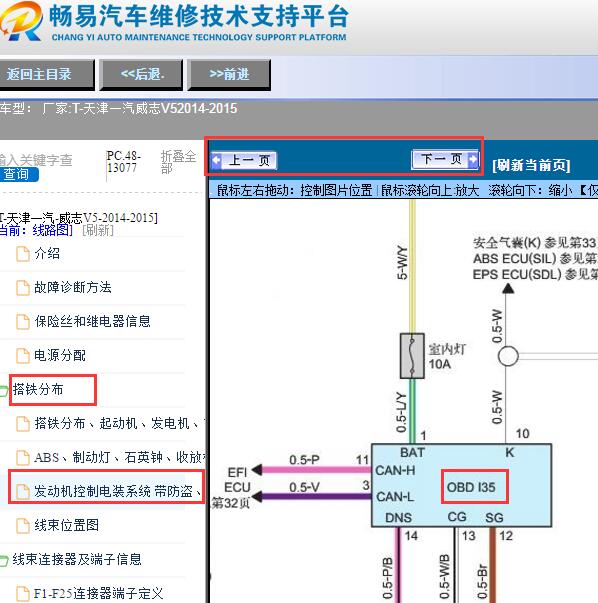
Task: Click the page icon beside 电源分配
Action: (23, 356)
